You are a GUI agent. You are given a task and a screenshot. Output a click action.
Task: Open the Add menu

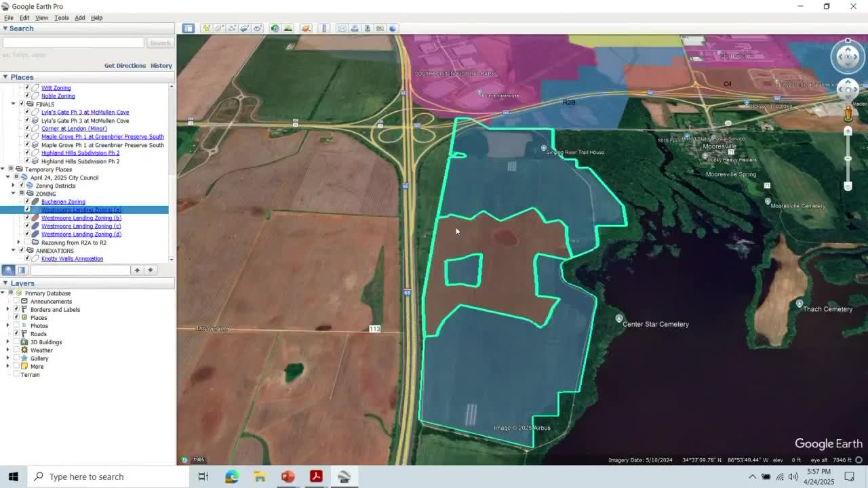click(x=79, y=18)
